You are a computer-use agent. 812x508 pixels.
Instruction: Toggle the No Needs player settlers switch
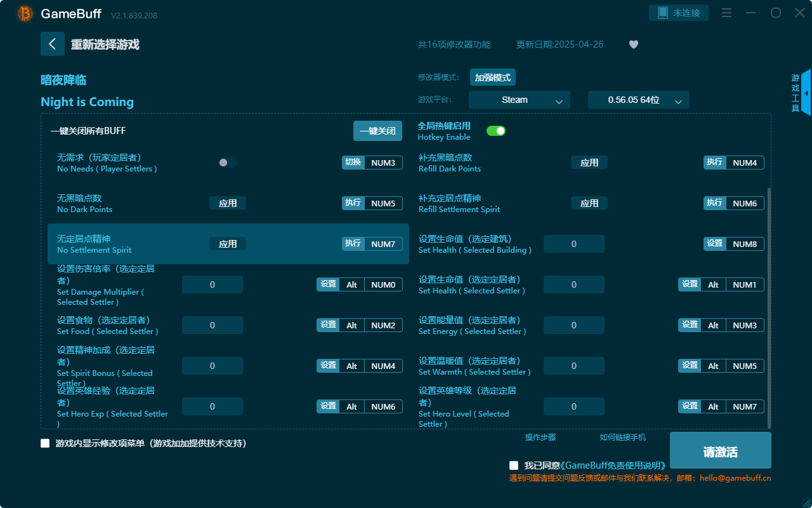tap(226, 163)
